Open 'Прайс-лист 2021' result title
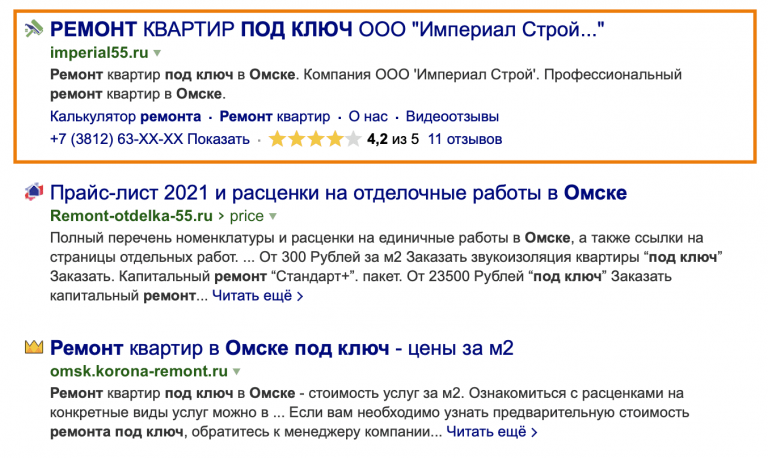The width and height of the screenshot is (768, 458). [x=338, y=193]
